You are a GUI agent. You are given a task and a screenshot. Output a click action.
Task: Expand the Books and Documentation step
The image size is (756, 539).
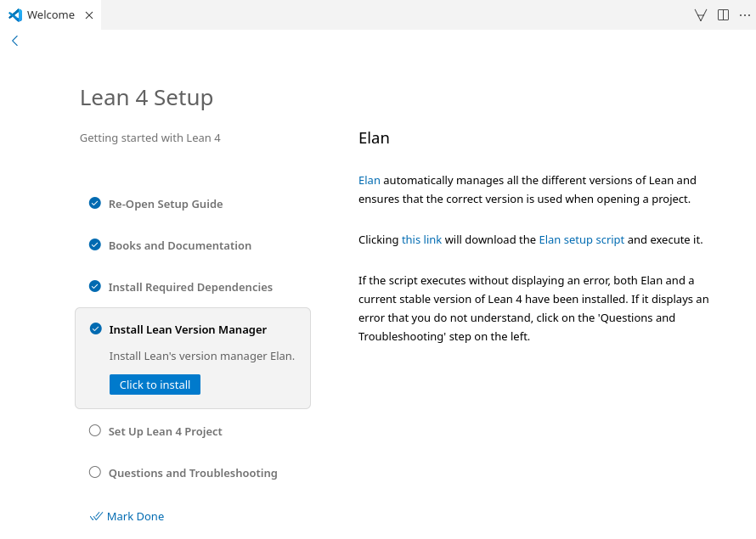[180, 245]
